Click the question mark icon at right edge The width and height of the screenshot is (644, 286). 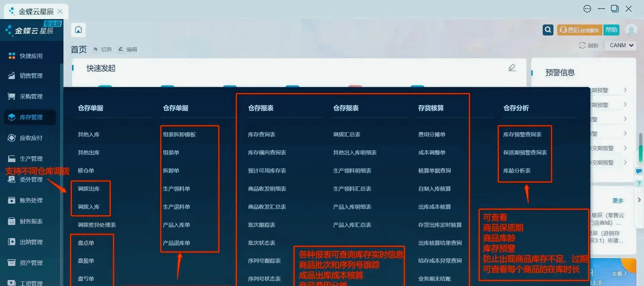639,184
